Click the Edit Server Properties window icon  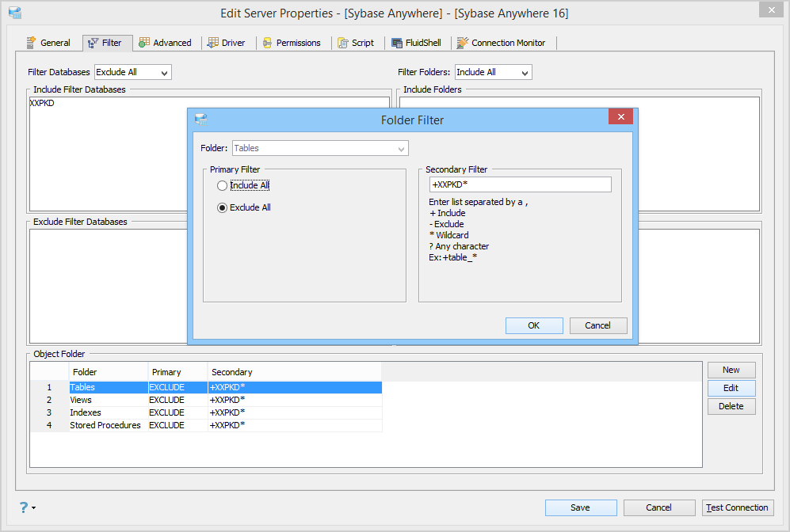point(15,13)
